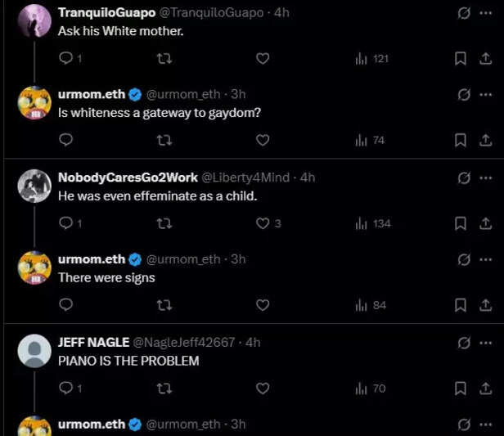Open three-dot menu on JEFF NAGLE's tweet
Image resolution: width=504 pixels, height=436 pixels.
486,342
